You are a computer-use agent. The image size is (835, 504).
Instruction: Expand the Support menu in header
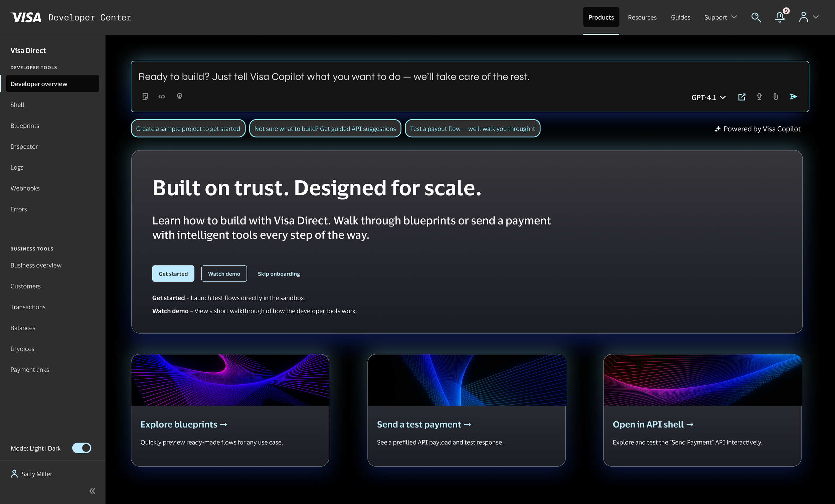pyautogui.click(x=720, y=17)
